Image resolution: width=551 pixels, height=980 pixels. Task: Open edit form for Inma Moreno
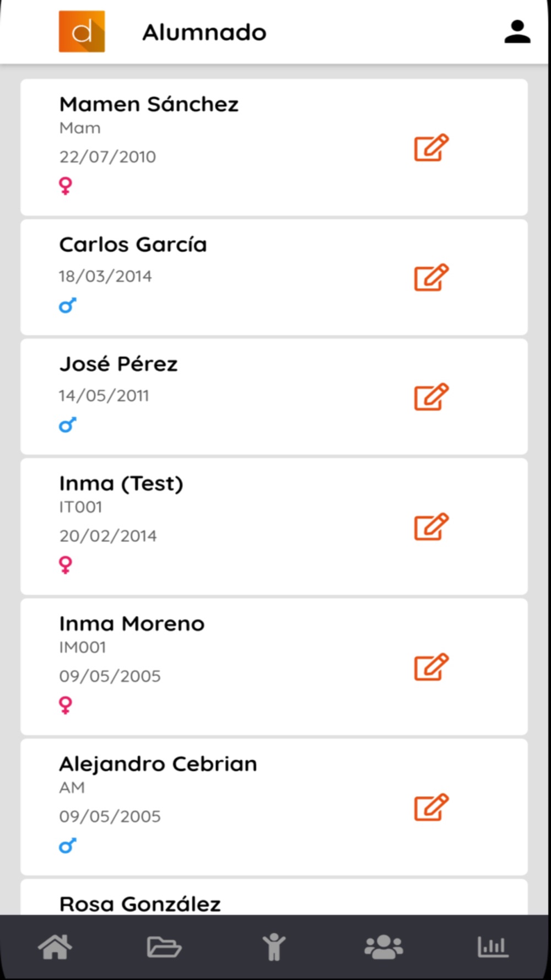pos(431,667)
